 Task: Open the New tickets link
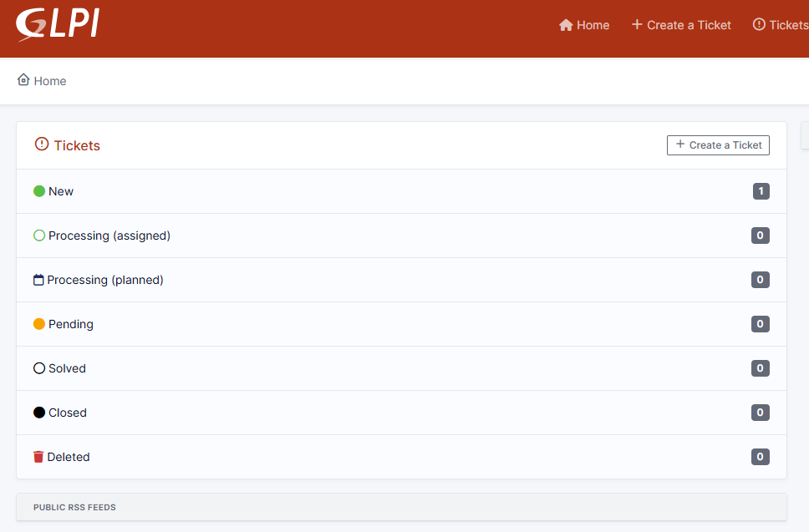pos(61,191)
